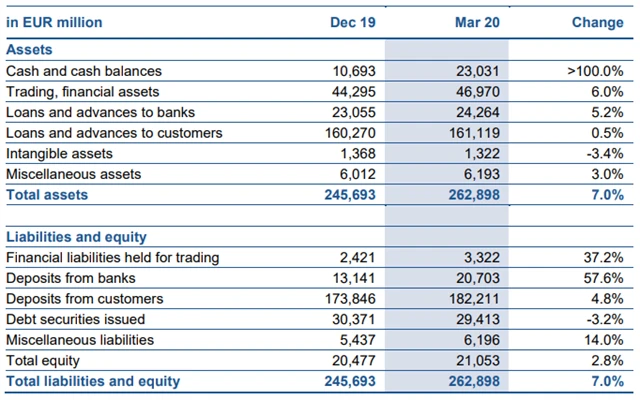
Task: Select the Assets section heading
Action: pos(29,49)
